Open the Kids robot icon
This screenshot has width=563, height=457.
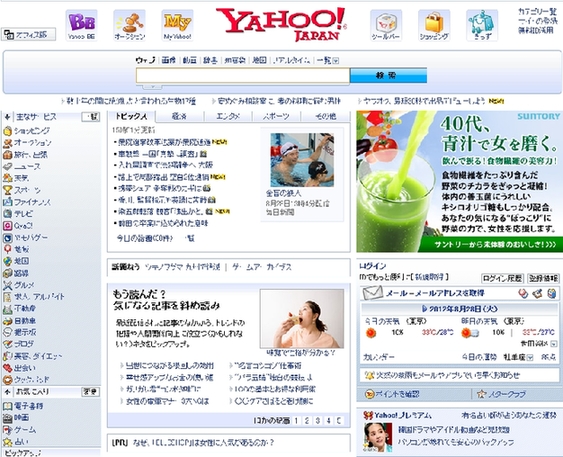(x=482, y=25)
